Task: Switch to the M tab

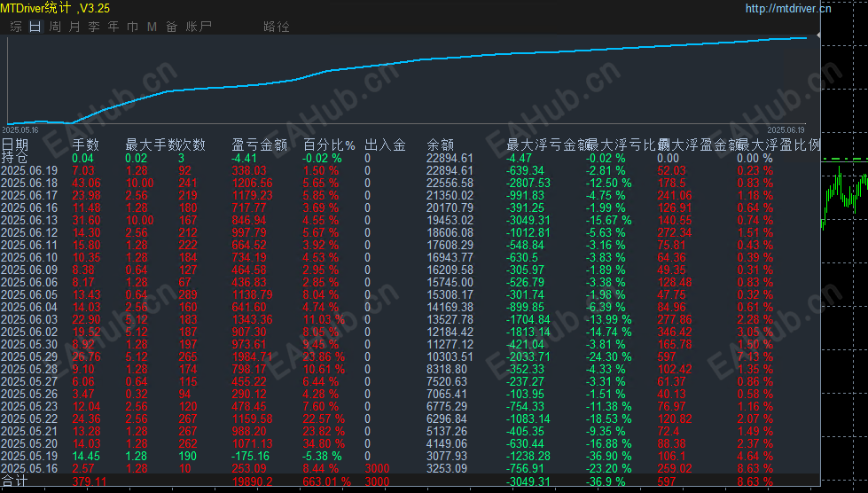Action: tap(152, 27)
